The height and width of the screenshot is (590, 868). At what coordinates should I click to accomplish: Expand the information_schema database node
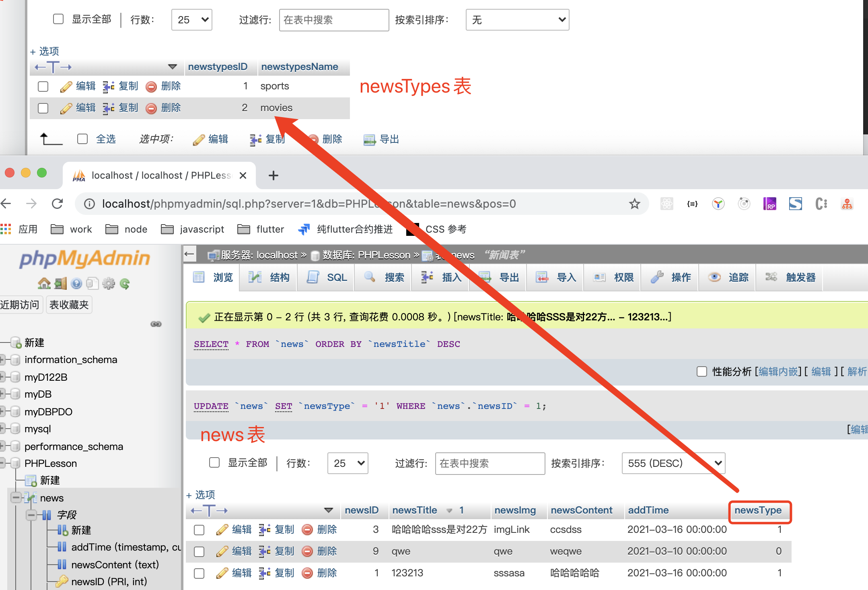(x=3, y=359)
